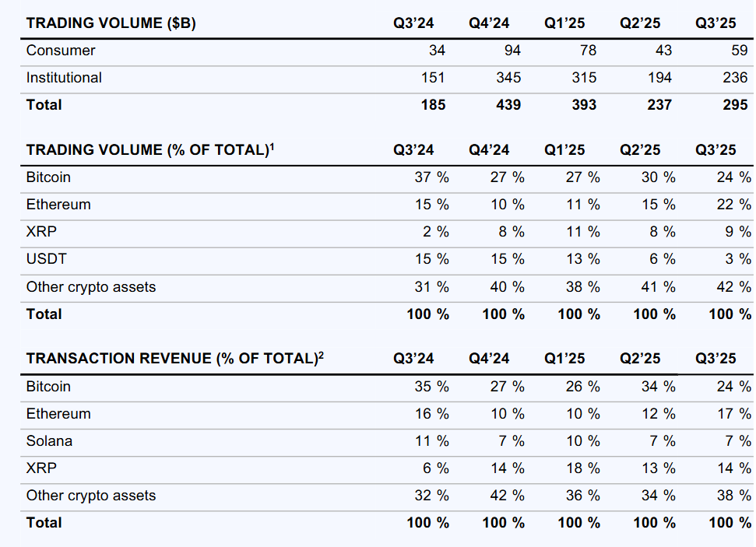Select the Consumer row label
Viewport: 756px width, 547px height.
61,51
